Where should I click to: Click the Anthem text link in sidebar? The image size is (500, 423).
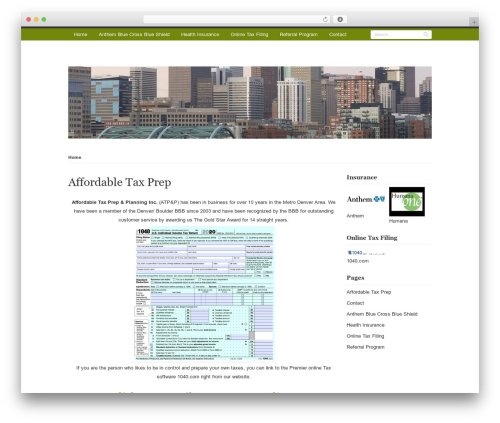pyautogui.click(x=355, y=216)
